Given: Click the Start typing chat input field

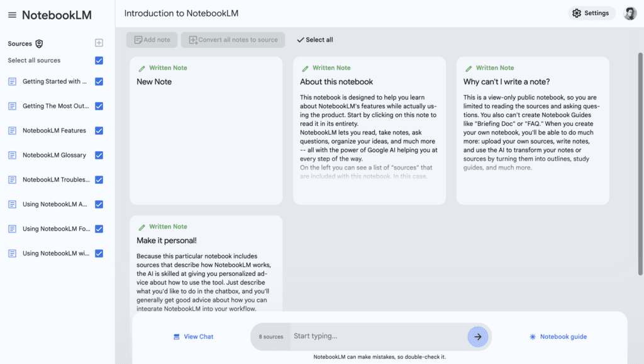Looking at the screenshot, I should (378, 336).
